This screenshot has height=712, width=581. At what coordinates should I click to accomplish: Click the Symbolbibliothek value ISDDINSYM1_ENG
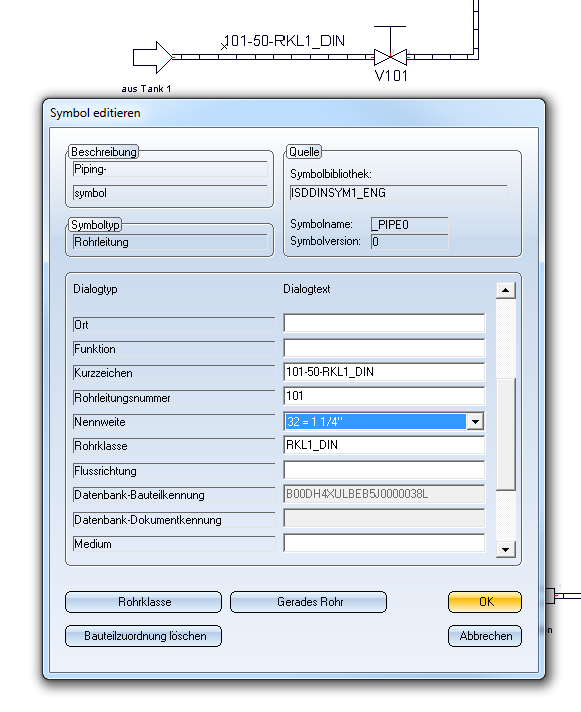[398, 193]
